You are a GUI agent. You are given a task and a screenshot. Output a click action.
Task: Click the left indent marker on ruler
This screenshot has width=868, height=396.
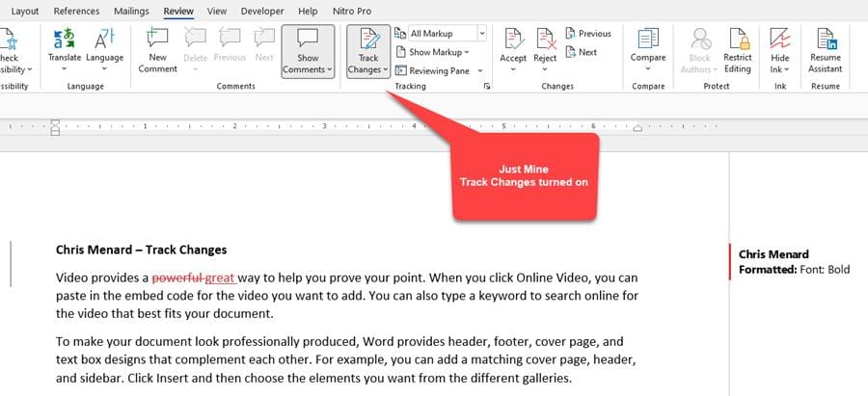pos(55,132)
